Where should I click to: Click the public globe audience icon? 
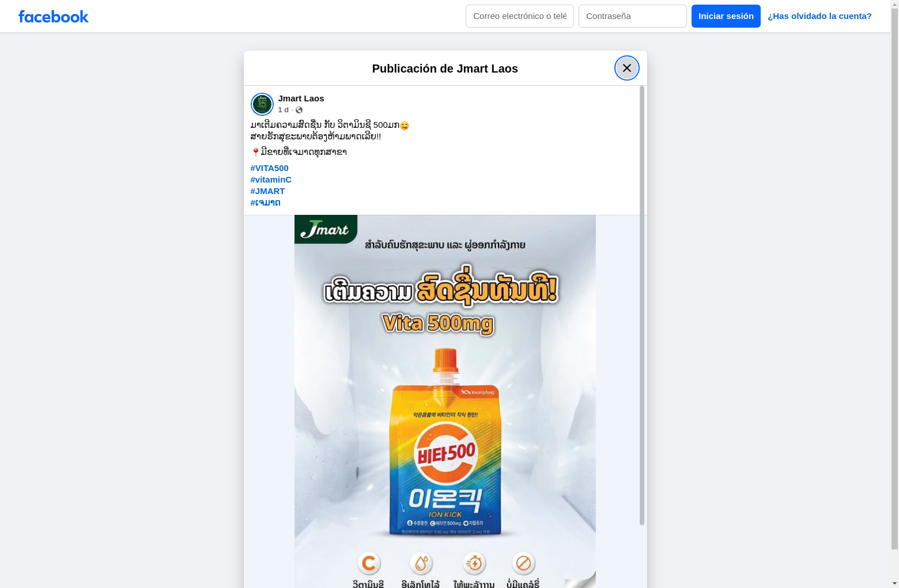pyautogui.click(x=299, y=110)
